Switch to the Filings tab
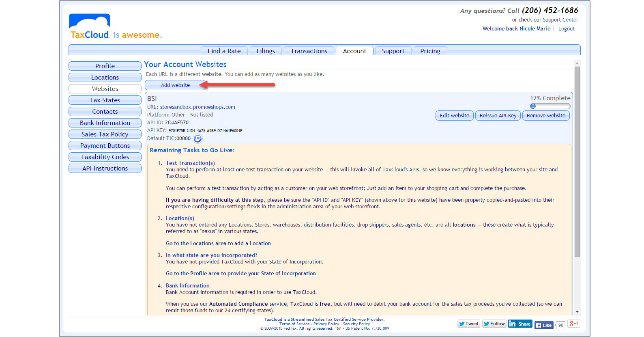This screenshot has width=644, height=337. [x=266, y=51]
